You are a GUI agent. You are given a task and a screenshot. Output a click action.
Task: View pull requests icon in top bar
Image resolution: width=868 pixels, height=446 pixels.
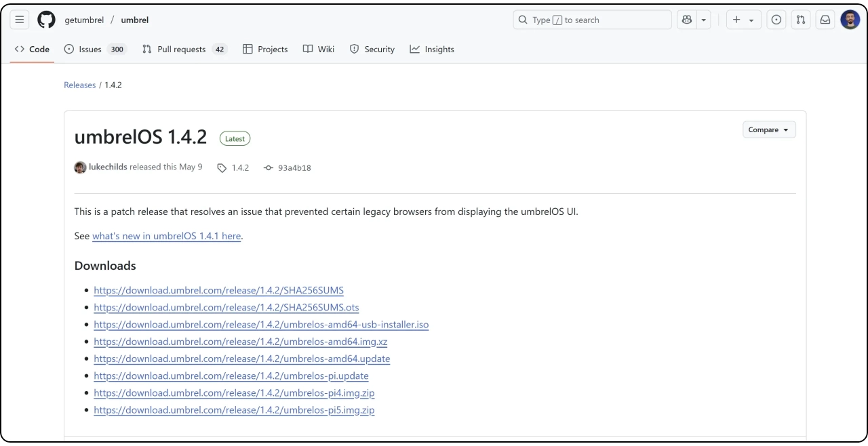[801, 20]
